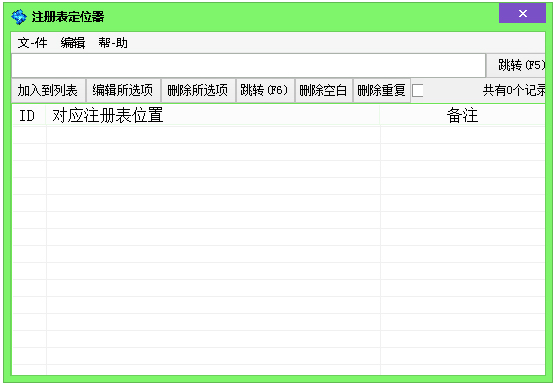Toggle the checkbox beside 删除重复

[417, 91]
